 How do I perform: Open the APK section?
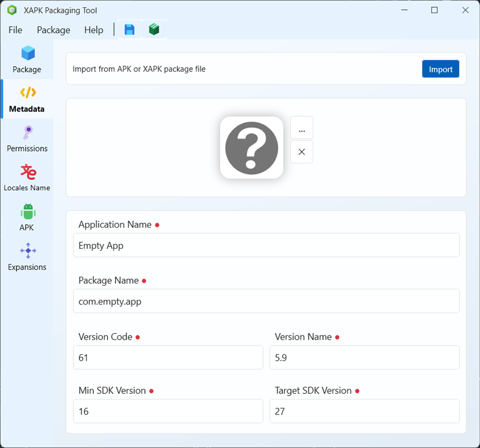pos(27,217)
